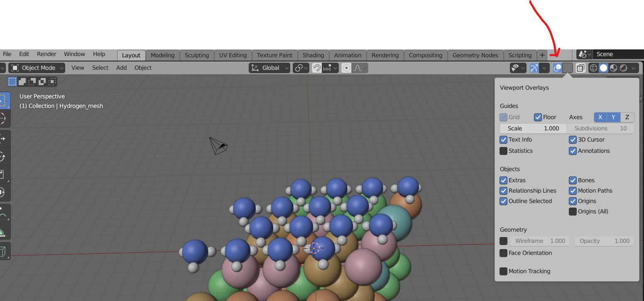Set selection mode to new selection
Image resolution: width=644 pixels, height=301 pixels.
pyautogui.click(x=12, y=82)
